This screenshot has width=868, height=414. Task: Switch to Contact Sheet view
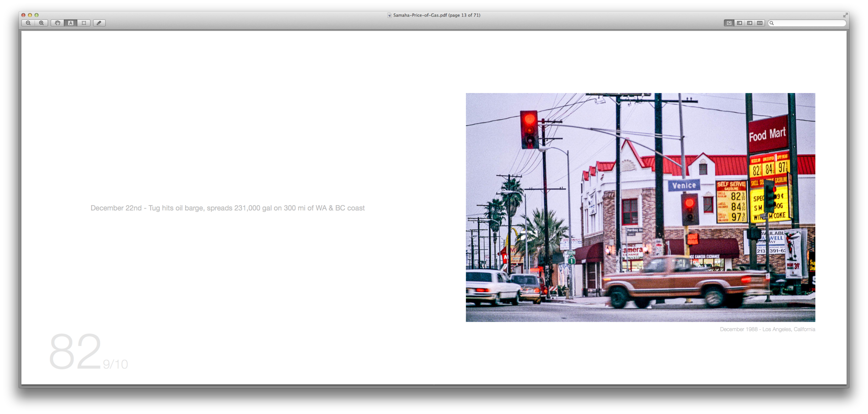[x=760, y=23]
